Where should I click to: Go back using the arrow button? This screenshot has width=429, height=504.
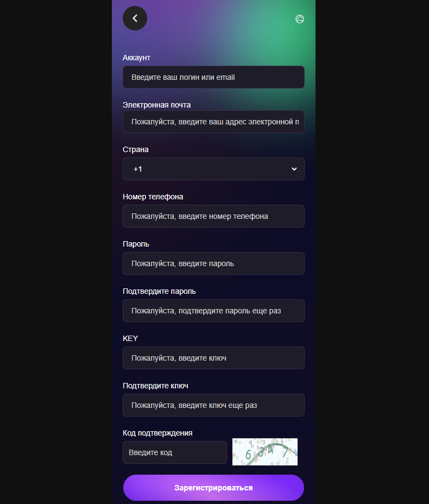pyautogui.click(x=135, y=18)
